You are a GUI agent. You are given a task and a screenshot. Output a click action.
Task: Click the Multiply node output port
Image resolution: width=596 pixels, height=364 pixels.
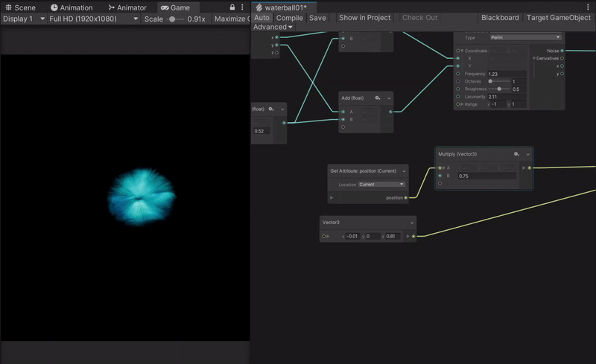click(530, 168)
